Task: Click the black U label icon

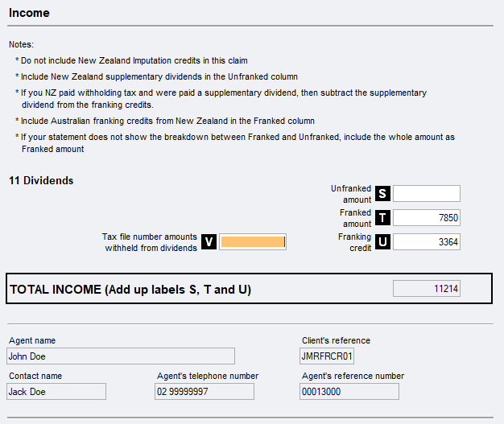Action: pos(382,242)
